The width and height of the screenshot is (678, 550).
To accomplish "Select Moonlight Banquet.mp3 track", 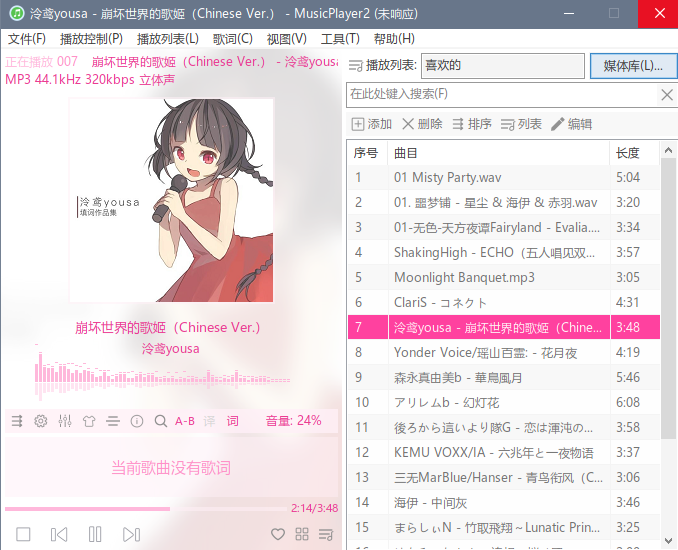I will 504,277.
